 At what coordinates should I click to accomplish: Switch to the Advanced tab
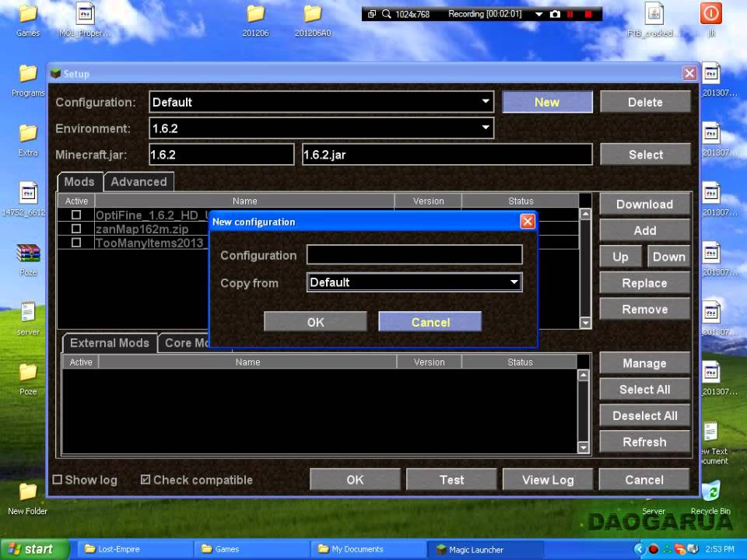[139, 182]
